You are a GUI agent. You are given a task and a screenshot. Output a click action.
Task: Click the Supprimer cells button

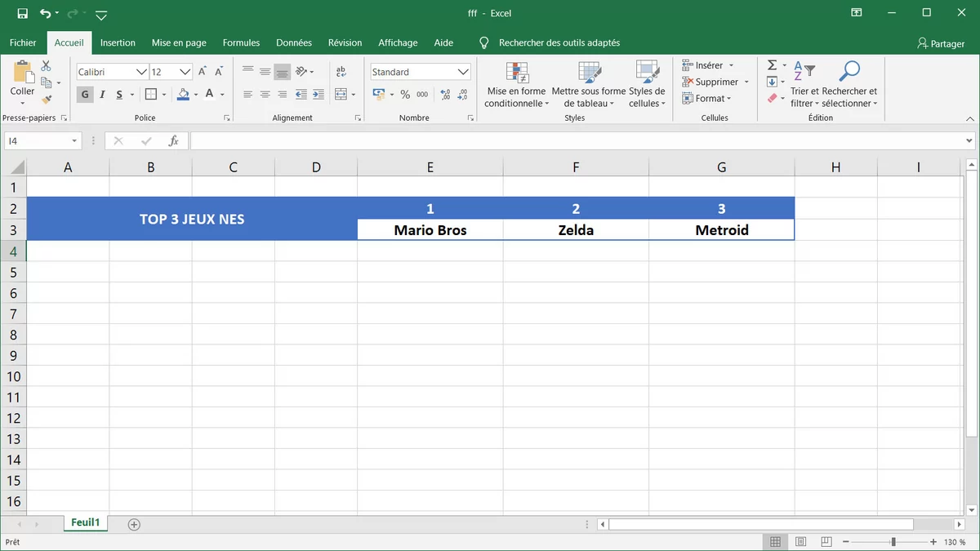pos(715,82)
